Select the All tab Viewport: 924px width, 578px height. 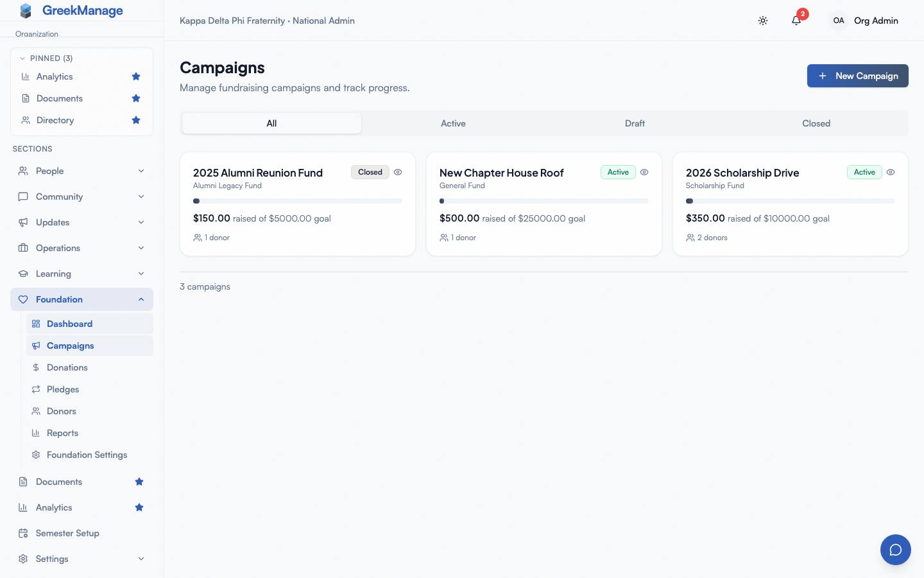click(271, 123)
